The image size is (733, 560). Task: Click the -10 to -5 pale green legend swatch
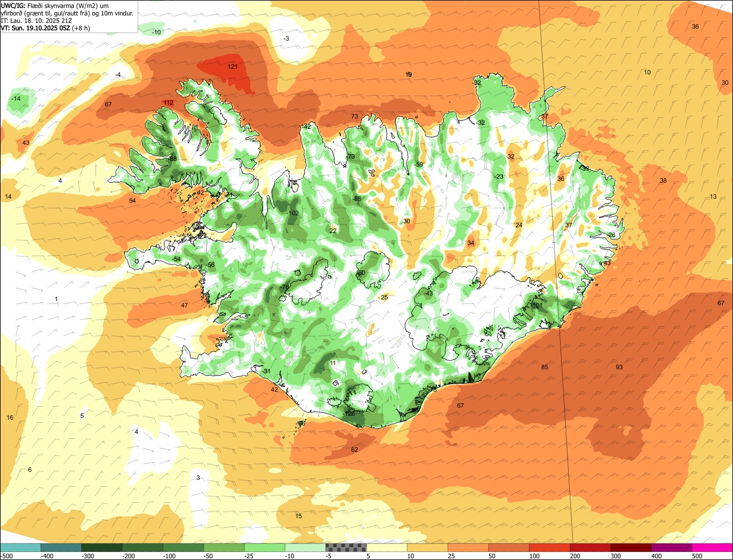pyautogui.click(x=305, y=547)
